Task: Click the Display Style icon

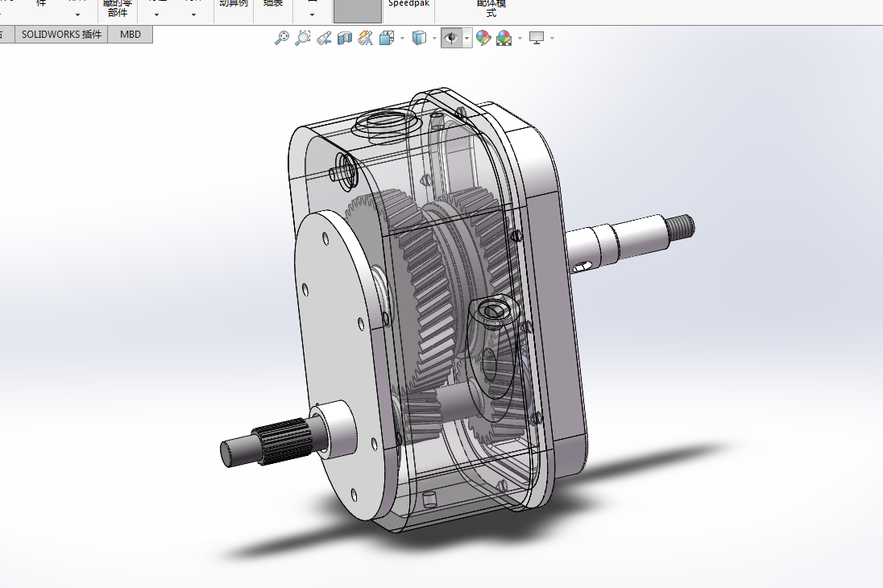Action: 419,39
